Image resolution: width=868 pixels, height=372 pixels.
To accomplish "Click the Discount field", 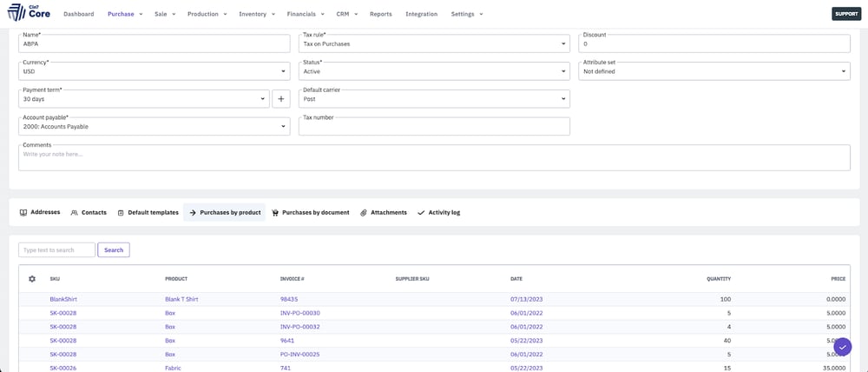I will pos(714,43).
